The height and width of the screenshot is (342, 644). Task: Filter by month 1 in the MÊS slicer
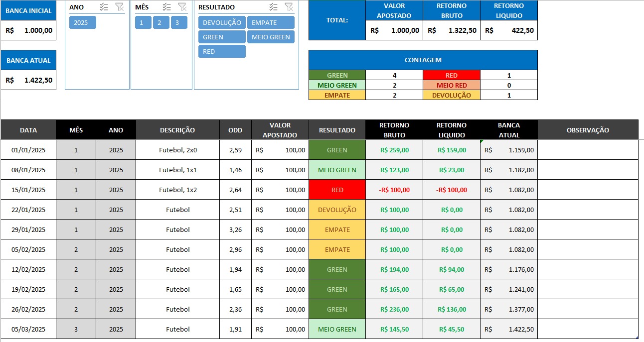click(x=143, y=22)
